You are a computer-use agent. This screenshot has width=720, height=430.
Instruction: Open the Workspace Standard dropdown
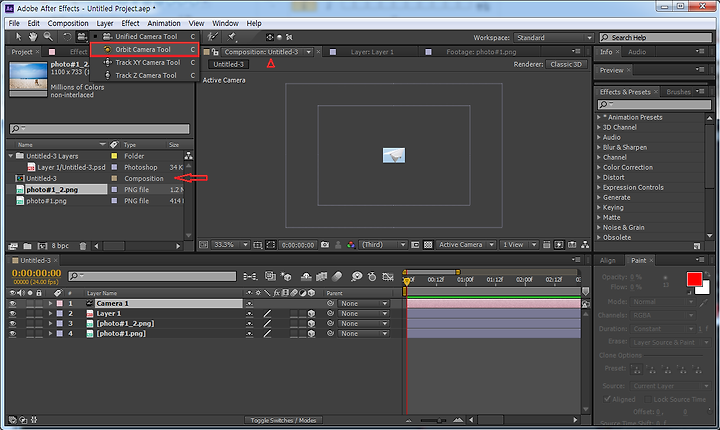(x=554, y=38)
